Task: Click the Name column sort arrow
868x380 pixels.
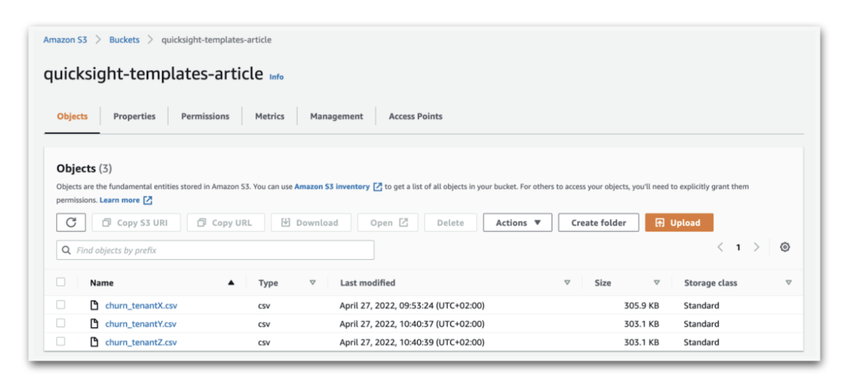Action: [x=231, y=282]
